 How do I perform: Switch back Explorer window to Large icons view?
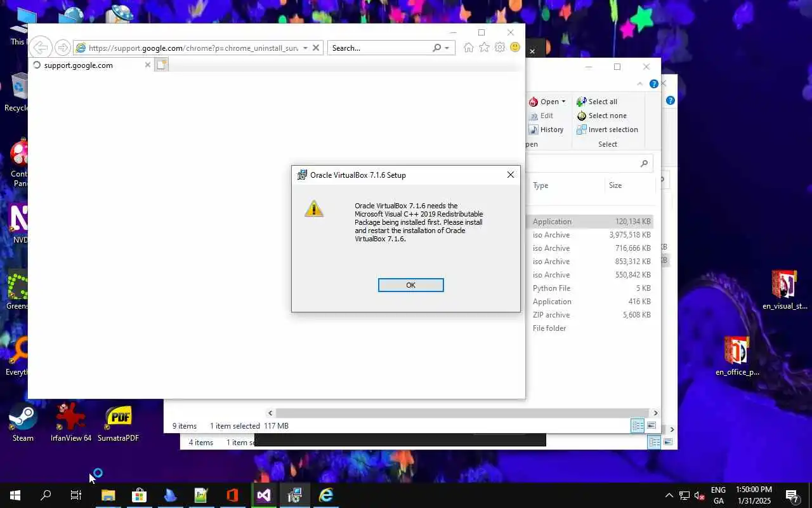pyautogui.click(x=668, y=442)
